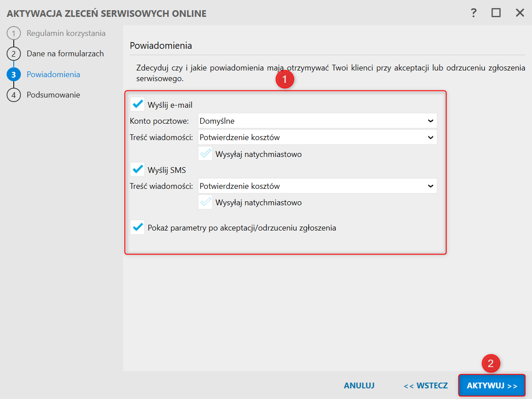
Task: Go to Podsumowanie step
Action: coord(53,95)
